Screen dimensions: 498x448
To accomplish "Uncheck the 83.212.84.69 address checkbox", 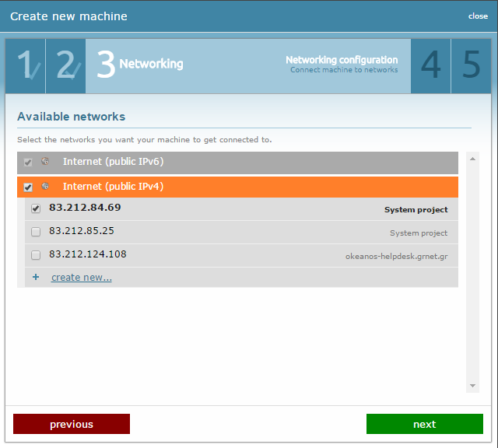I will [x=36, y=208].
